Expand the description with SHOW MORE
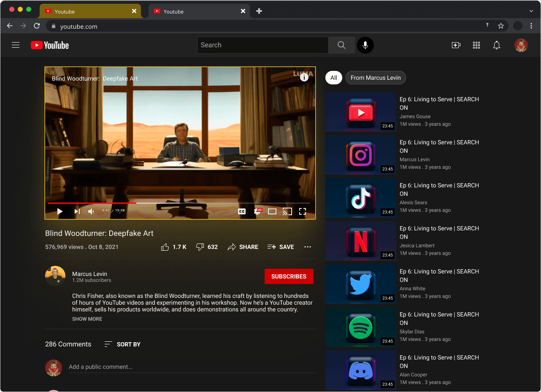541x392 pixels. click(87, 319)
